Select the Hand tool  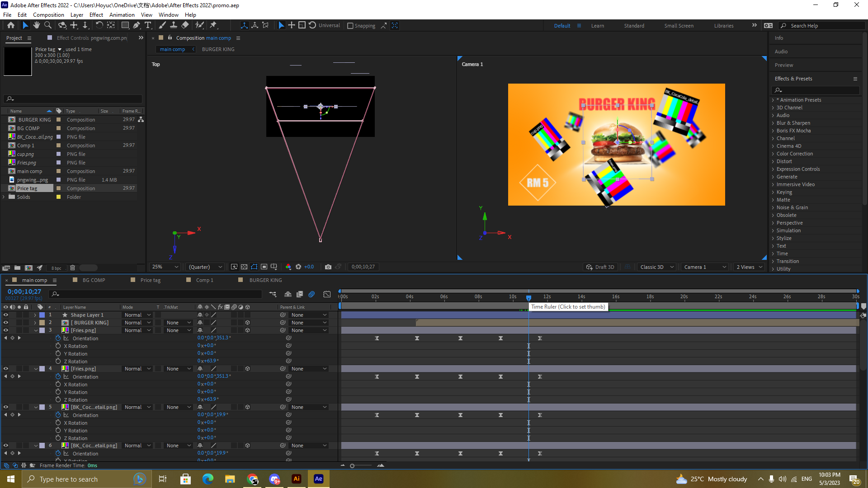tap(37, 25)
